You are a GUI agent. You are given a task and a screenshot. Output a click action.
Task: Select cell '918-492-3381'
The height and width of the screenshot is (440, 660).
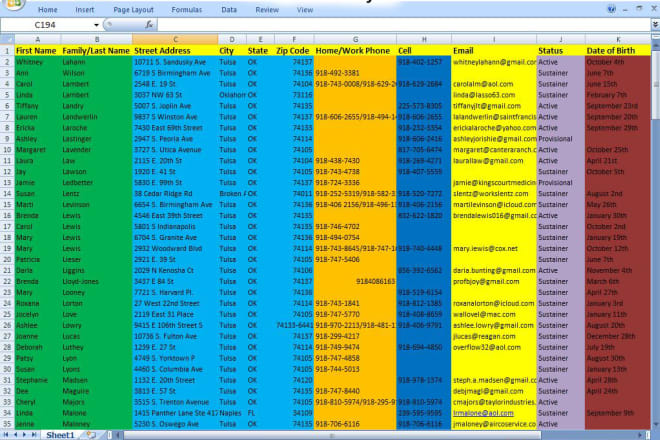(x=355, y=73)
